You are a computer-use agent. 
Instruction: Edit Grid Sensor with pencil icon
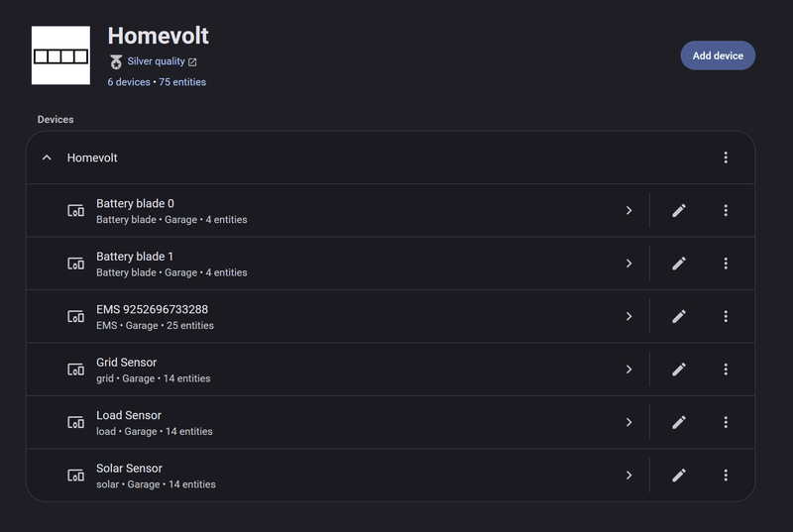coord(679,370)
